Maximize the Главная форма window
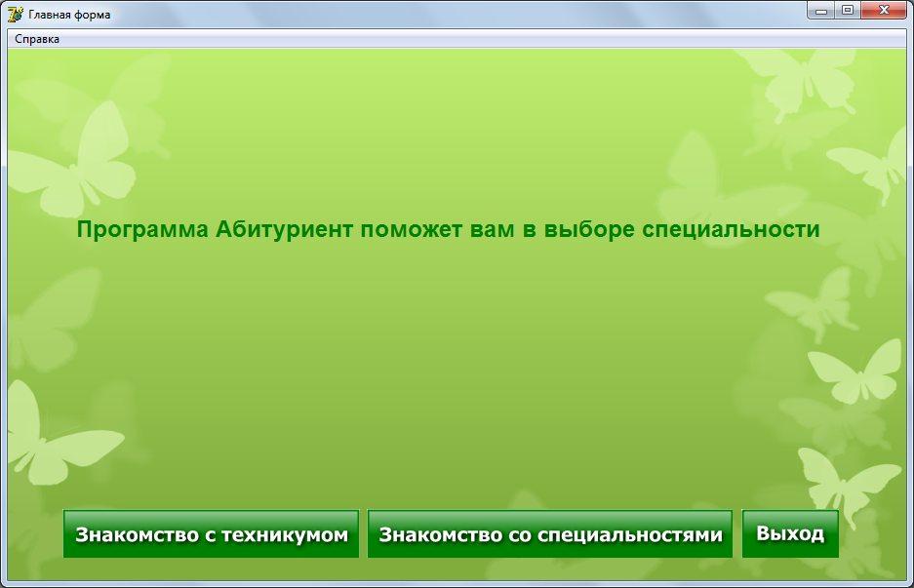The image size is (914, 588). pos(848,10)
